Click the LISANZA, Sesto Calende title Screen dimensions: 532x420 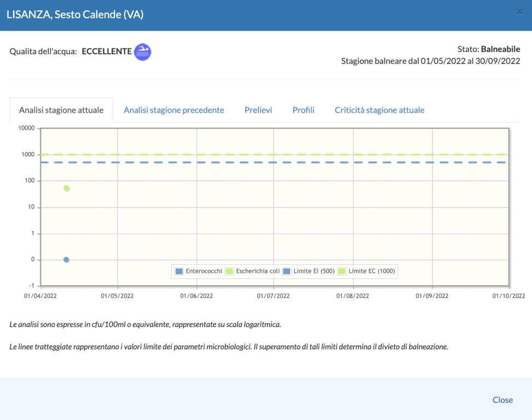click(x=75, y=15)
